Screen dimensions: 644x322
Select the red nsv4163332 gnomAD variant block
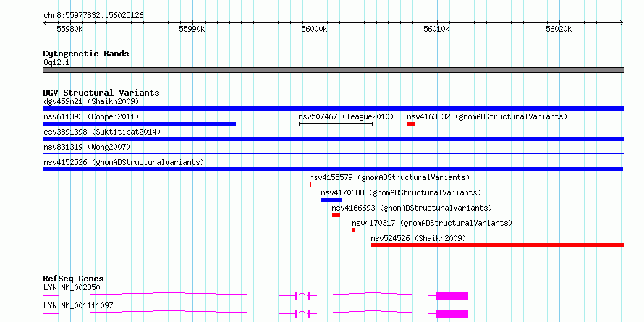pos(411,124)
